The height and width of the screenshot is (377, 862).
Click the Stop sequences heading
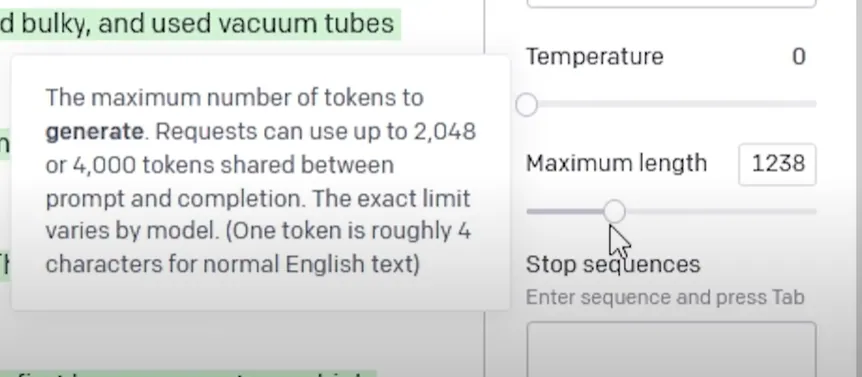point(613,264)
